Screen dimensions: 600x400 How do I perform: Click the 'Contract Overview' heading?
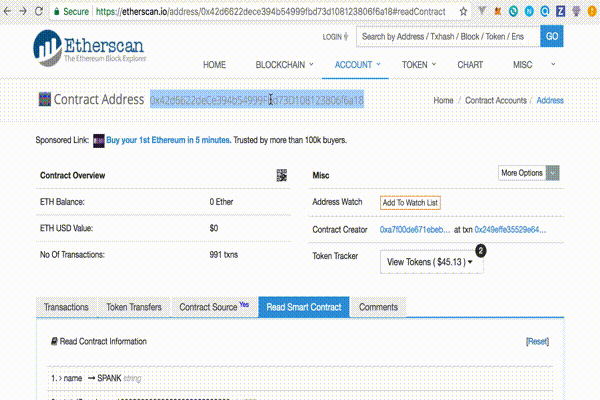pos(72,176)
